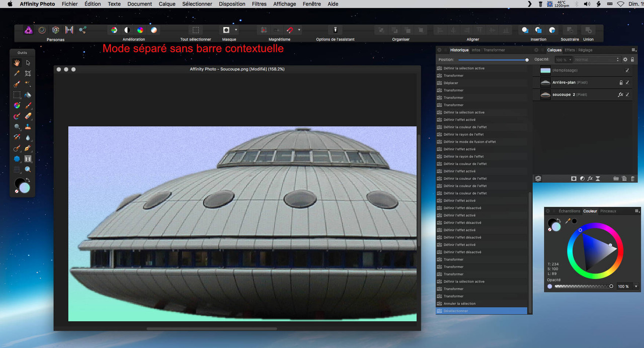
Task: Toggle Magnétisme magnet icon
Action: click(x=289, y=30)
